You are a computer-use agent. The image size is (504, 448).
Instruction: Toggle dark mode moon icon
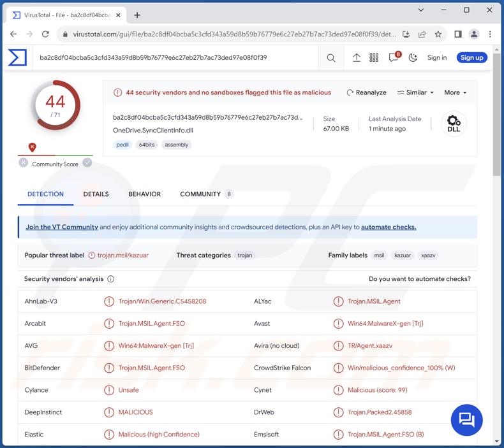pos(413,58)
